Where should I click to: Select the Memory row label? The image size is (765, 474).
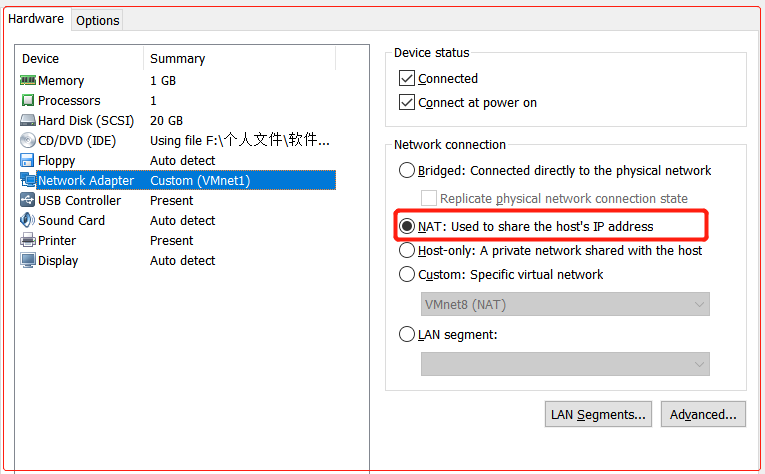coord(61,80)
